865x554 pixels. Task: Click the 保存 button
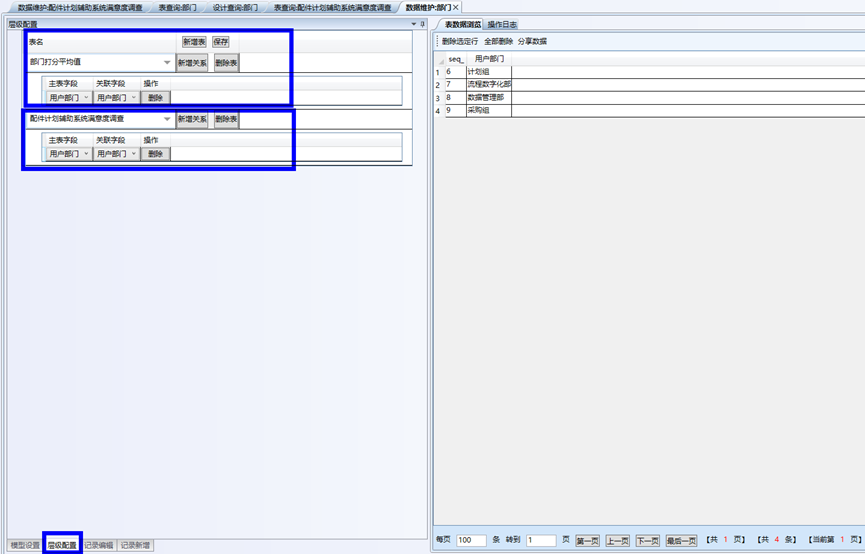[221, 42]
